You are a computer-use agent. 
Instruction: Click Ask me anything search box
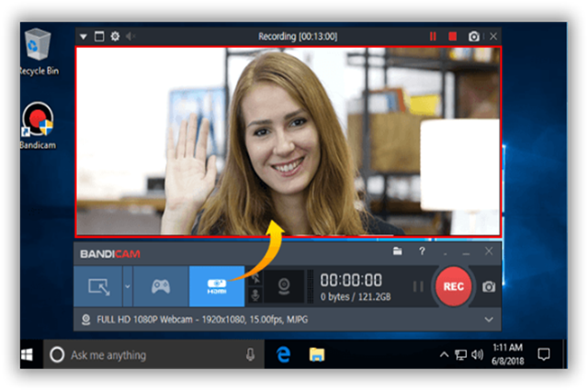coord(154,354)
